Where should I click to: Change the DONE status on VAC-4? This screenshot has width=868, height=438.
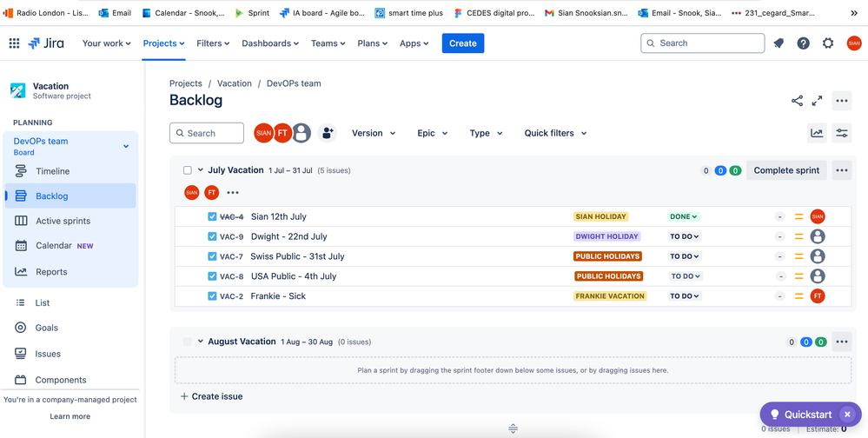pos(684,216)
